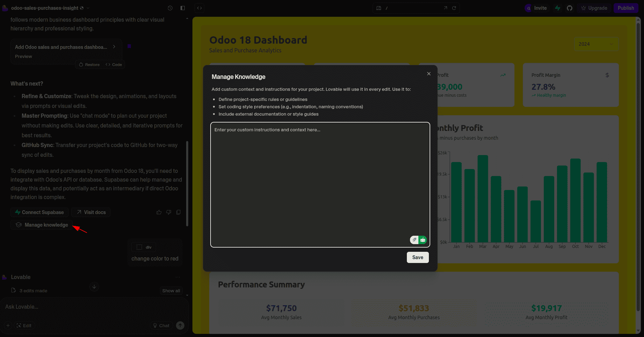The height and width of the screenshot is (337, 644).
Task: Click the Invite button
Action: (x=536, y=8)
